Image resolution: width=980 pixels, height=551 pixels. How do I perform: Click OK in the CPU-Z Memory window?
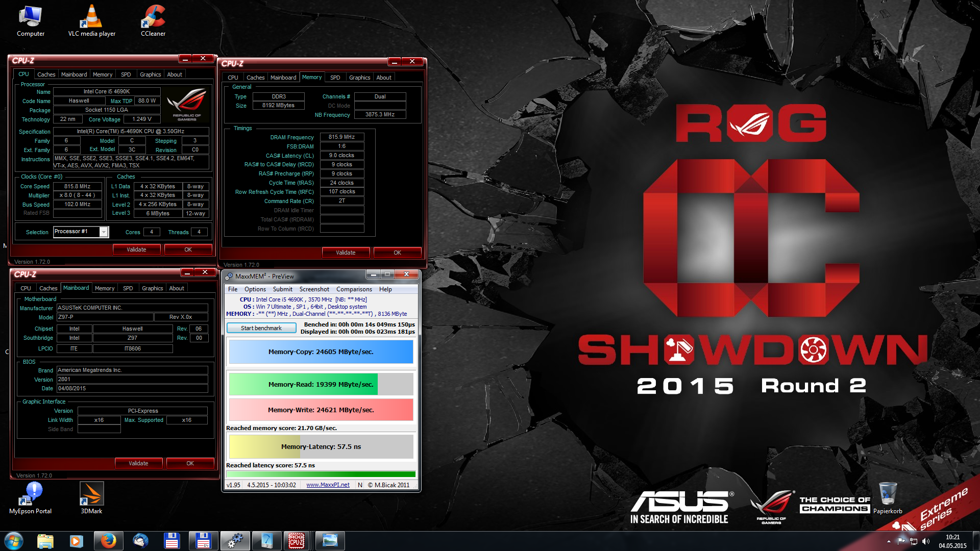click(x=397, y=253)
